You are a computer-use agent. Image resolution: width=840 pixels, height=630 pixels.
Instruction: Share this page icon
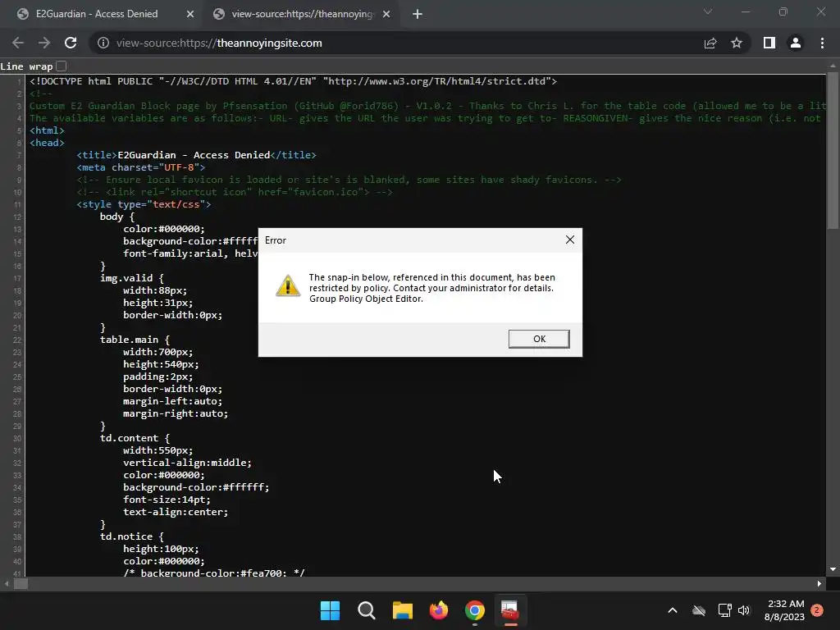click(710, 43)
